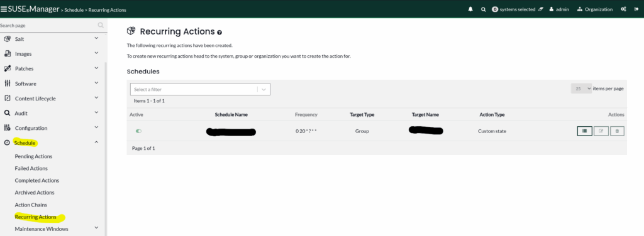Go to Completed Actions
Viewport: 644px width, 236px height.
click(37, 180)
